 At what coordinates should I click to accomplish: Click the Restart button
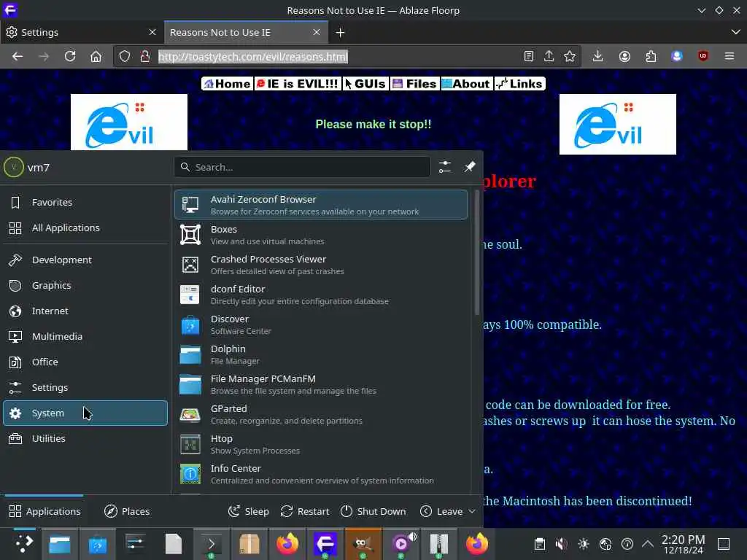(x=305, y=511)
